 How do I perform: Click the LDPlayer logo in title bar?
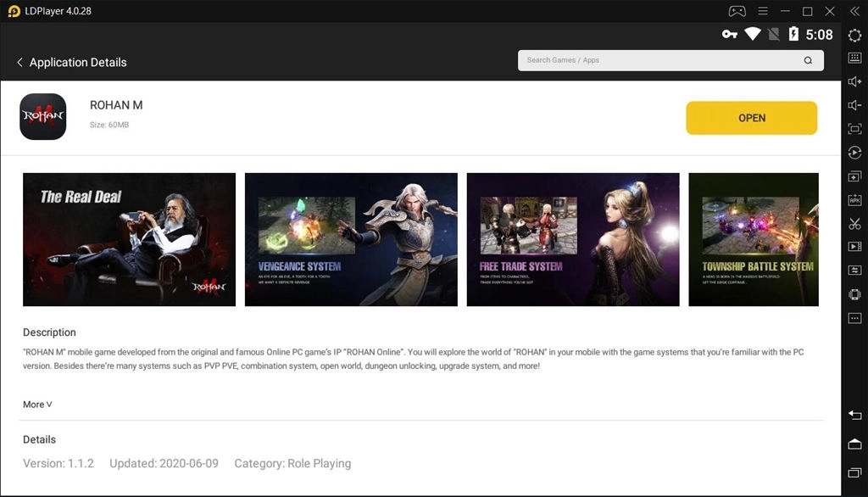point(14,11)
